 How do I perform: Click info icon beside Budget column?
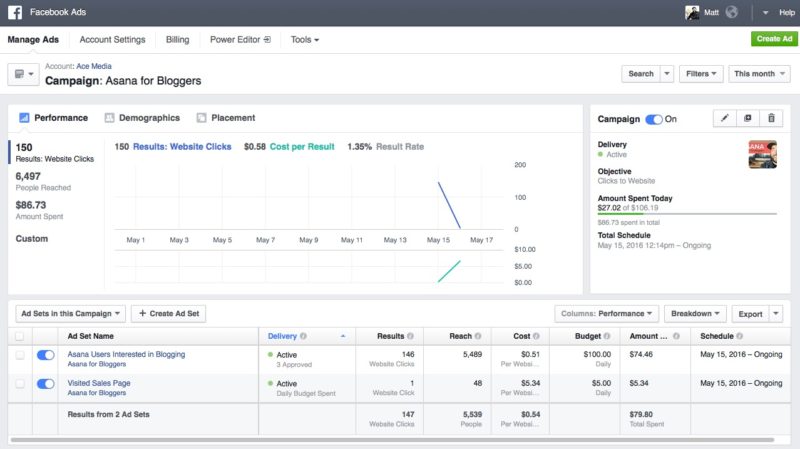[607, 336]
